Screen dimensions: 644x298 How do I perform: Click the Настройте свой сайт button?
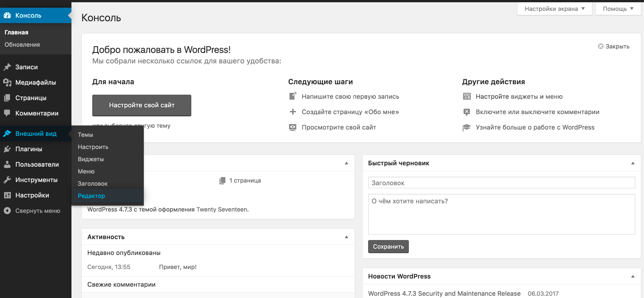click(x=142, y=105)
